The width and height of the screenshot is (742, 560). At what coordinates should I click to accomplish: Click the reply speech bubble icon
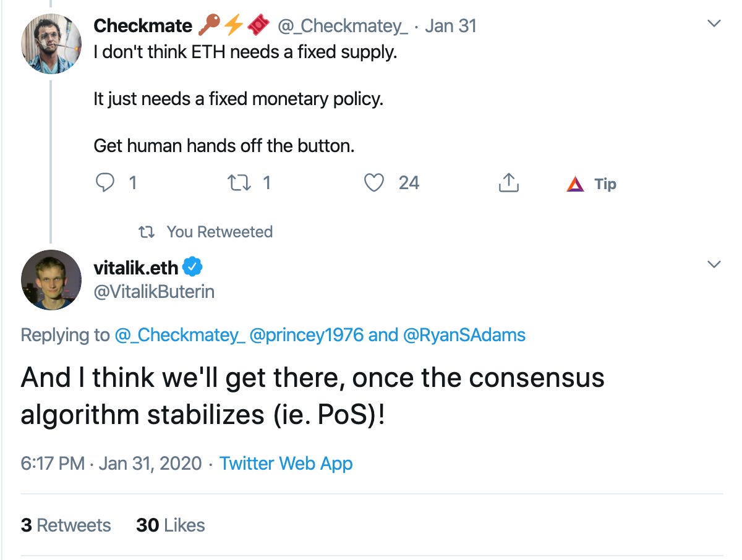106,183
